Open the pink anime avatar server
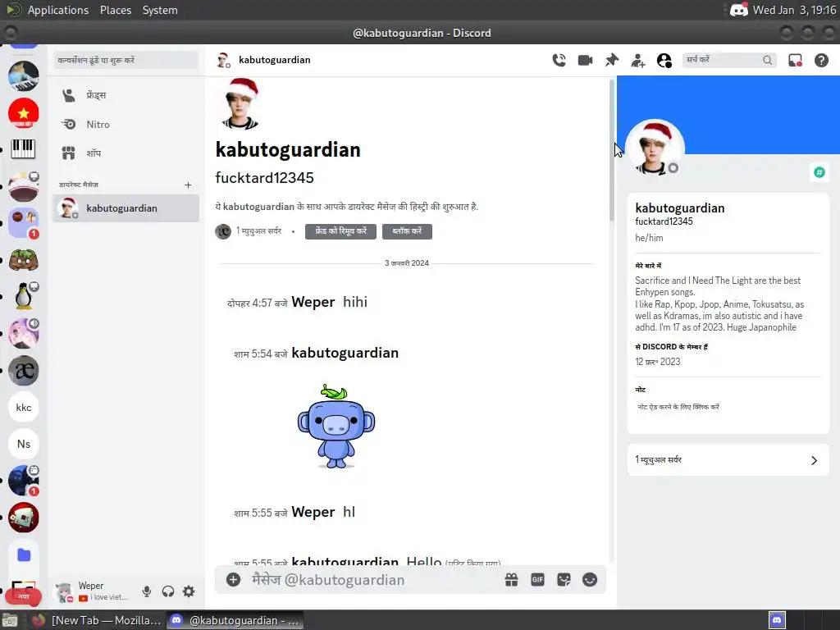Image resolution: width=840 pixels, height=630 pixels. (24, 333)
